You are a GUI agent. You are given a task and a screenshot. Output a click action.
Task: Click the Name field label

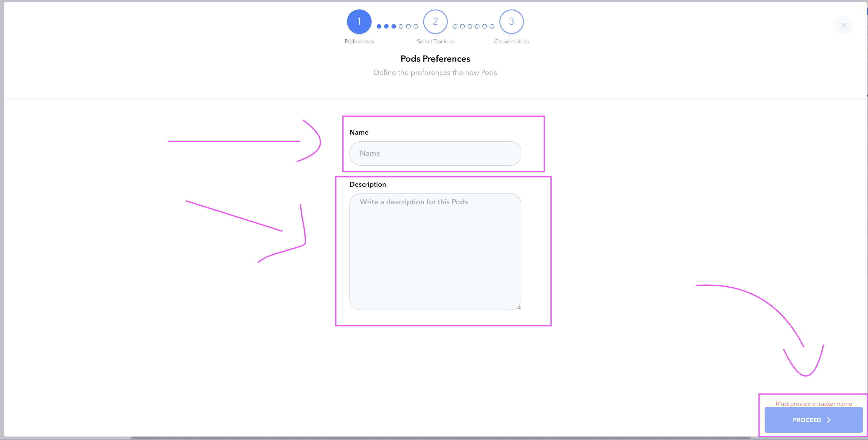359,132
